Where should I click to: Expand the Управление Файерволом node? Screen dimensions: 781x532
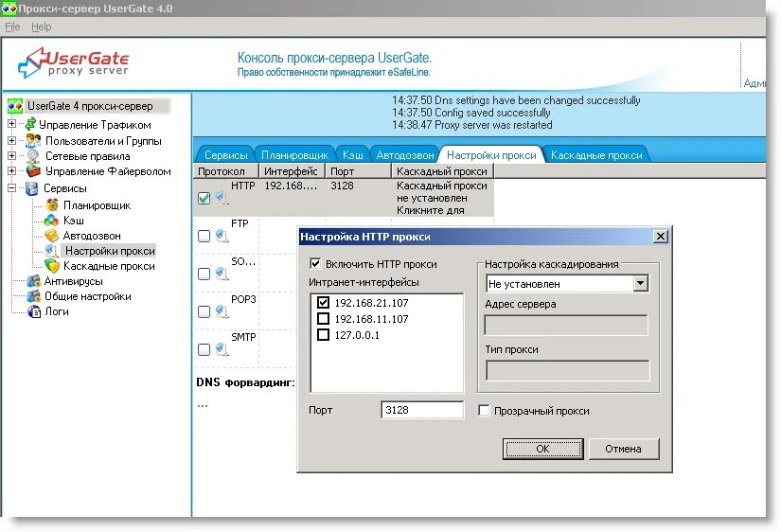[11, 170]
